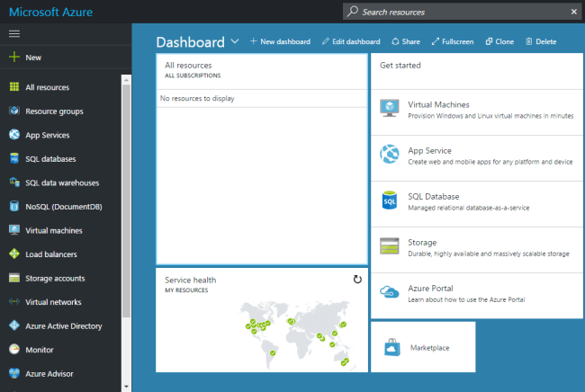Click the "Managed relational database-as-a-service" description
This screenshot has height=392, width=585.
tap(469, 208)
